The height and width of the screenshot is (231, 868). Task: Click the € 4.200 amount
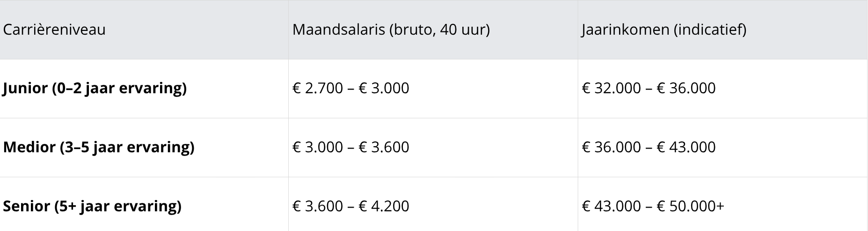384,206
